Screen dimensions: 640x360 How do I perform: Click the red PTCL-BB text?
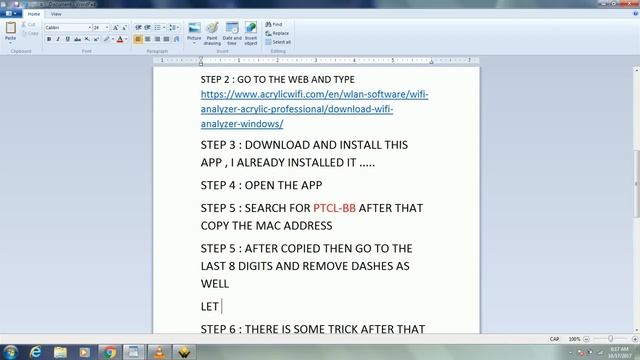click(334, 208)
